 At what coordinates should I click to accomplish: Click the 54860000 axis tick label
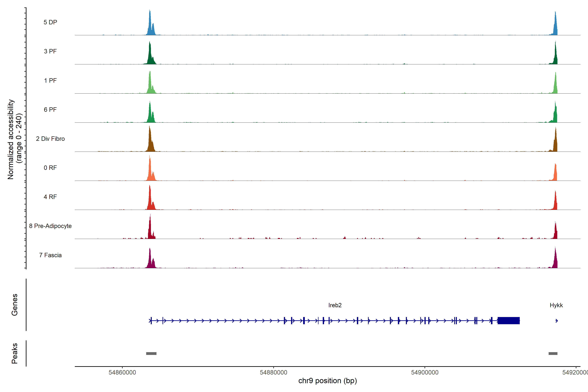point(122,373)
